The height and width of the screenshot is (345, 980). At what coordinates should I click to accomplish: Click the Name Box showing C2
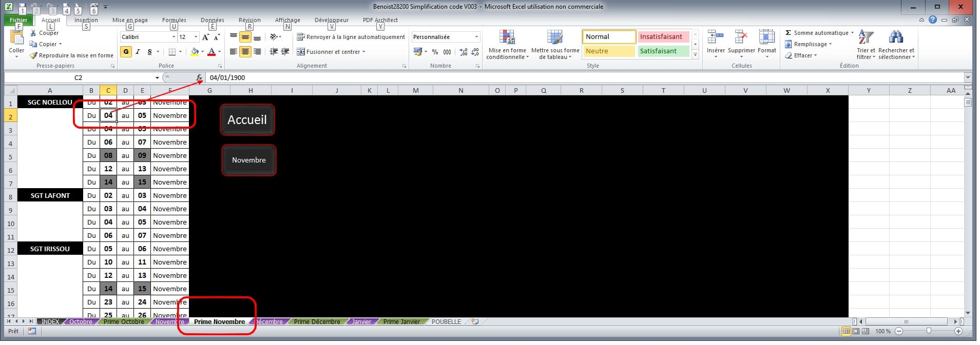(x=79, y=77)
